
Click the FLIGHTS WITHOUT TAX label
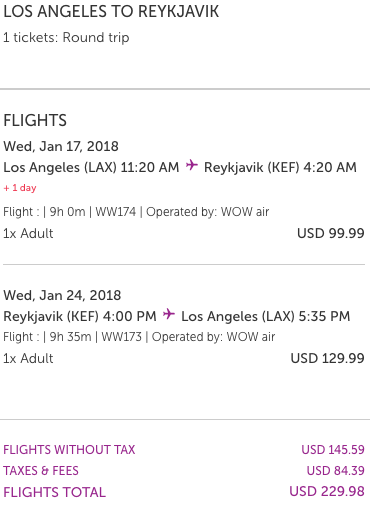click(69, 450)
